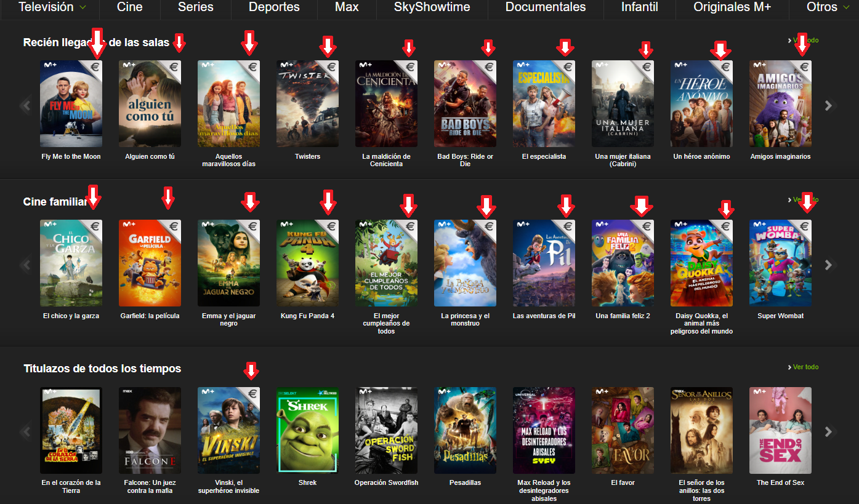Click the Max logo on Falcone poster

pos(127,391)
